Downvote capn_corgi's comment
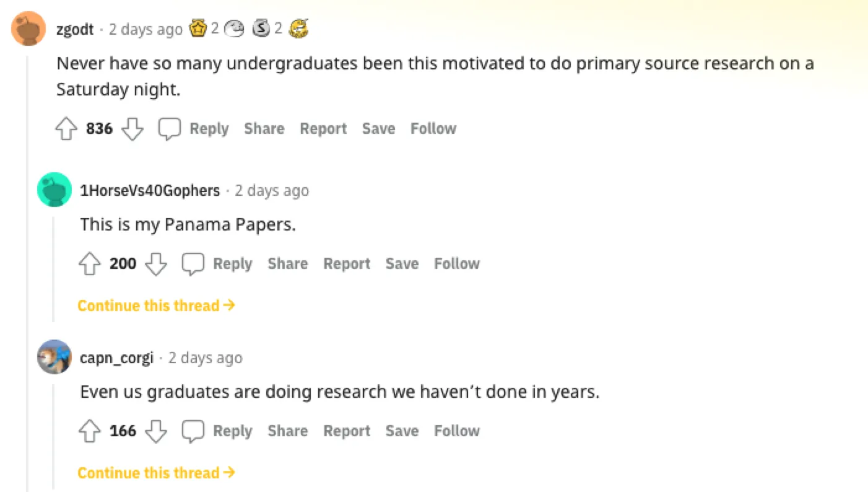The height and width of the screenshot is (492, 868). [x=155, y=431]
